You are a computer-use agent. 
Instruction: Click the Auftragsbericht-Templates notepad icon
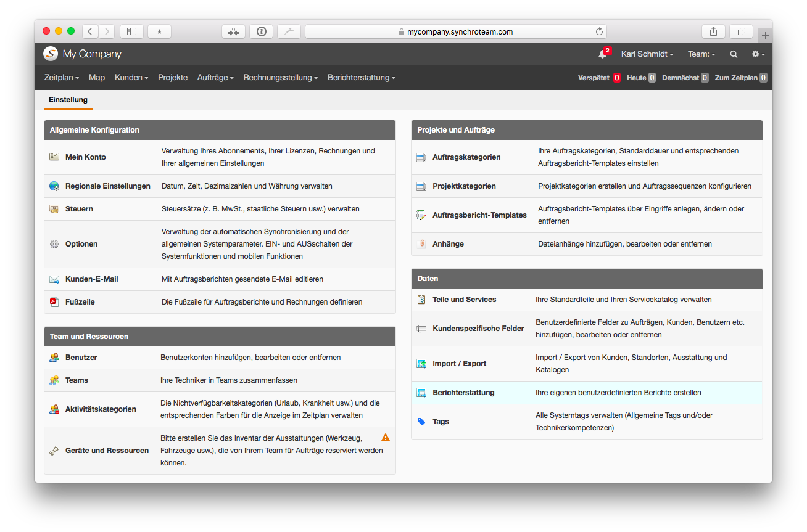tap(421, 215)
